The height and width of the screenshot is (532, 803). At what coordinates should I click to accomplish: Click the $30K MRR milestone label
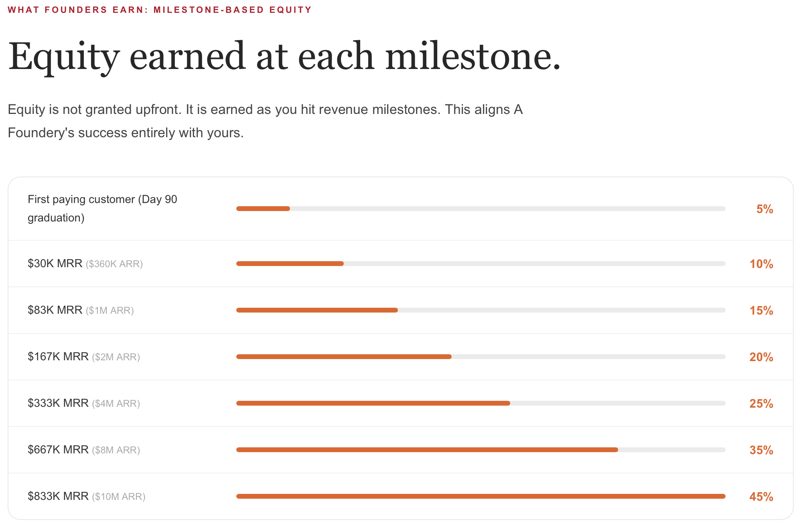pyautogui.click(x=55, y=264)
